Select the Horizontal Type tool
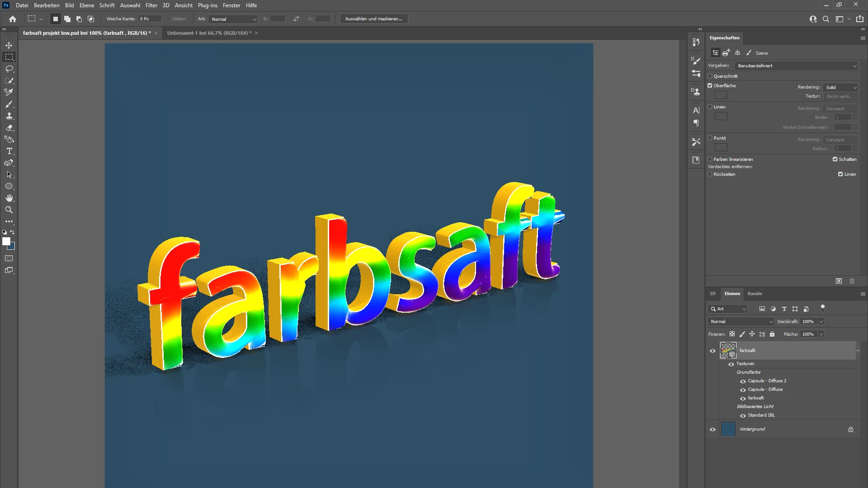Viewport: 868px width, 488px height. tap(9, 151)
